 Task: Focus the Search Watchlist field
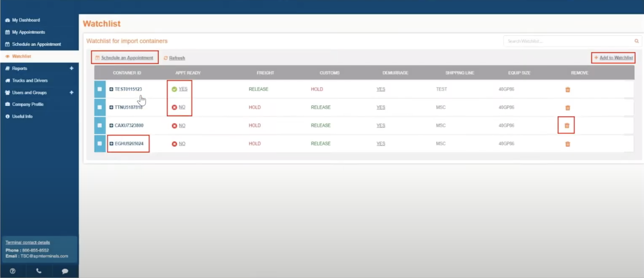568,41
